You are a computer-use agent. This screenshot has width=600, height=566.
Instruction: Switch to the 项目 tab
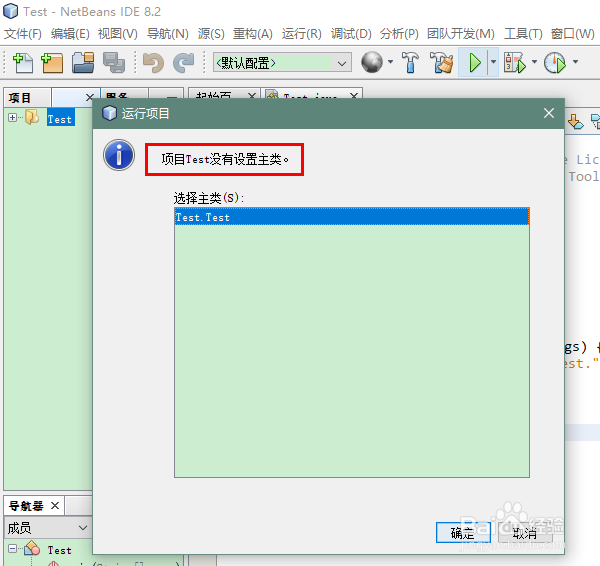(x=20, y=98)
